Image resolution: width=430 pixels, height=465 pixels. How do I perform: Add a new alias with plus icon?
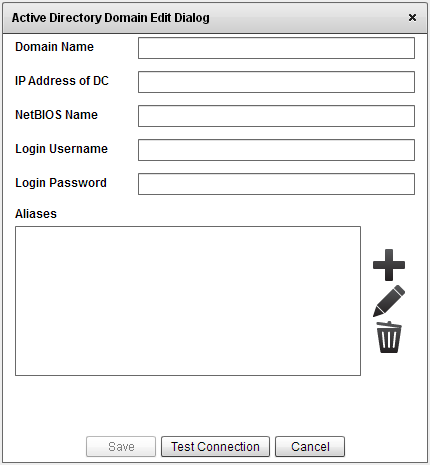[x=389, y=265]
